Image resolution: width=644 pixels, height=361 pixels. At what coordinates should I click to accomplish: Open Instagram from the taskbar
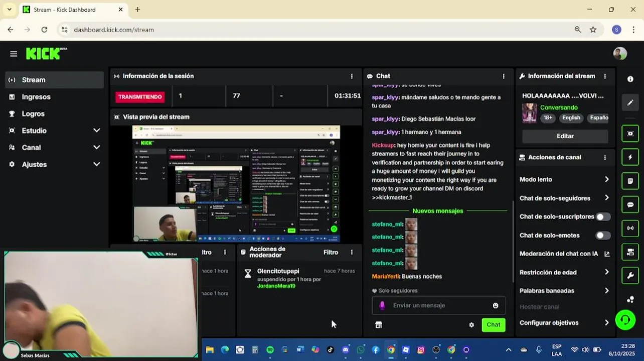tap(421, 350)
